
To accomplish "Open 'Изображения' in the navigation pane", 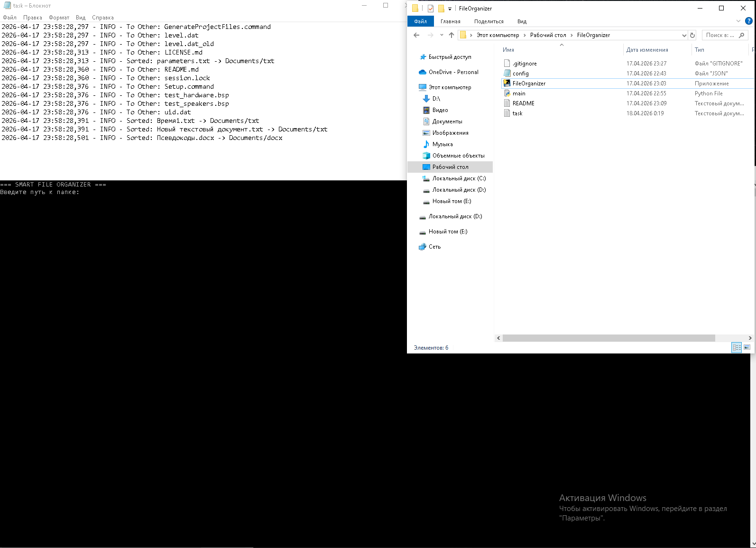I will click(x=451, y=133).
